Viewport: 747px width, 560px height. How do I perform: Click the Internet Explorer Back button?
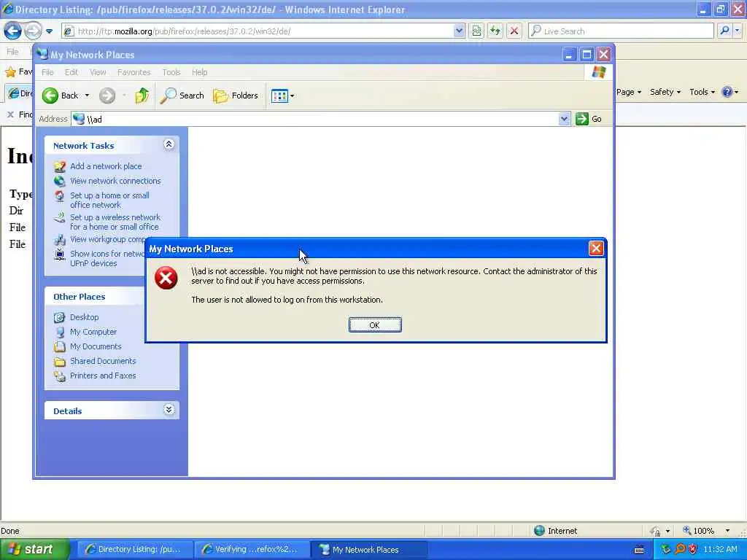13,31
